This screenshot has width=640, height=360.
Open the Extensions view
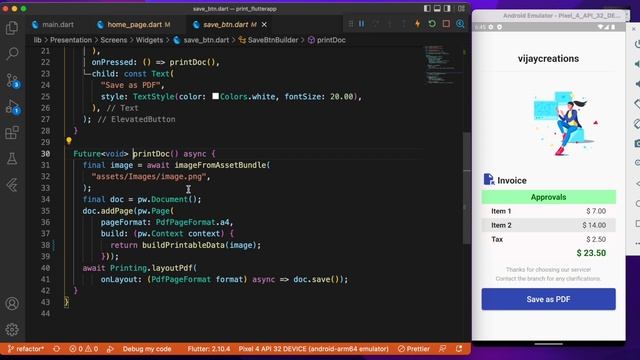pyautogui.click(x=12, y=133)
